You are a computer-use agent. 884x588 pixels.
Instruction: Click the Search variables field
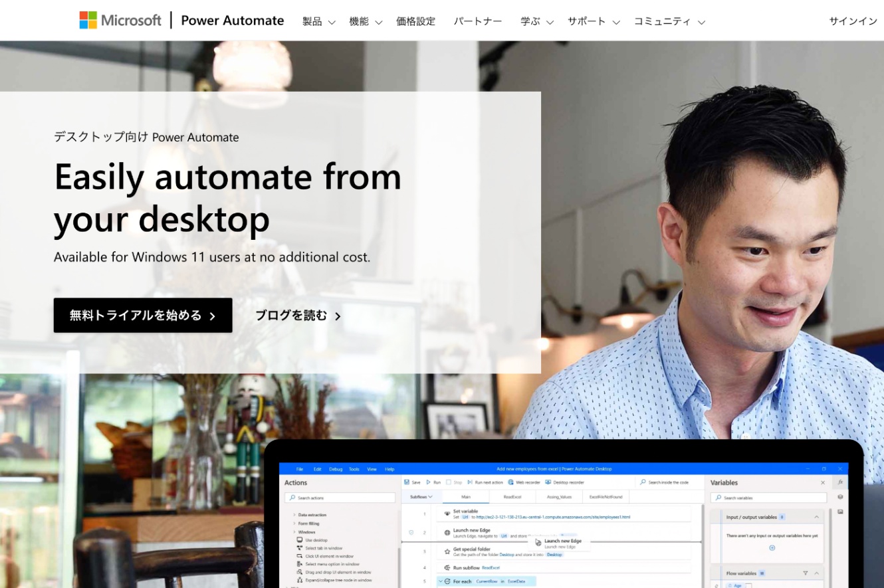[768, 498]
